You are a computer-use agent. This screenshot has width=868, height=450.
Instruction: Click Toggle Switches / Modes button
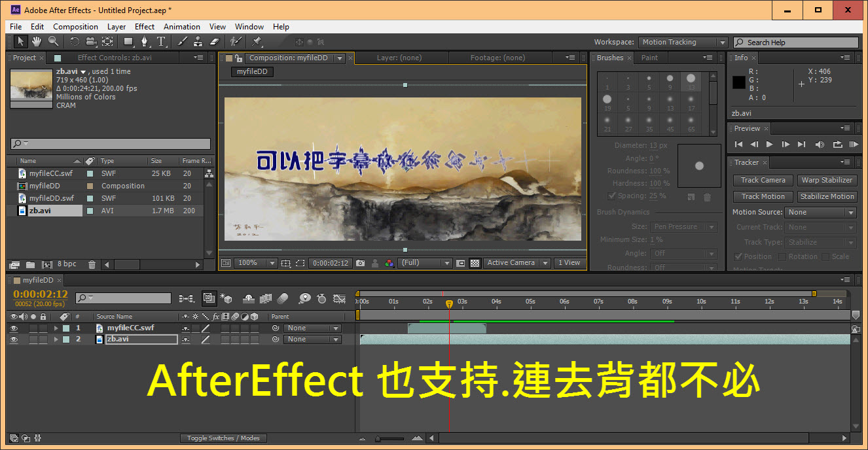pyautogui.click(x=223, y=438)
